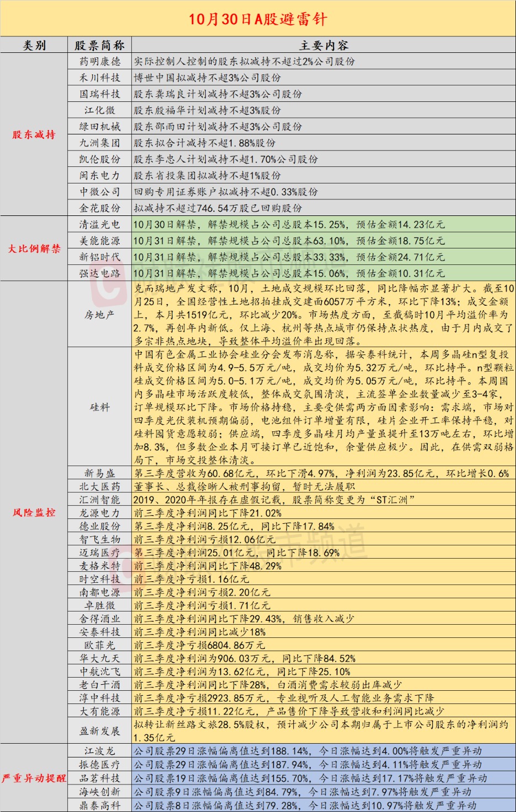
Task: Click text "拟减持不超过746.54万股已回购股份"
Action: (x=218, y=208)
